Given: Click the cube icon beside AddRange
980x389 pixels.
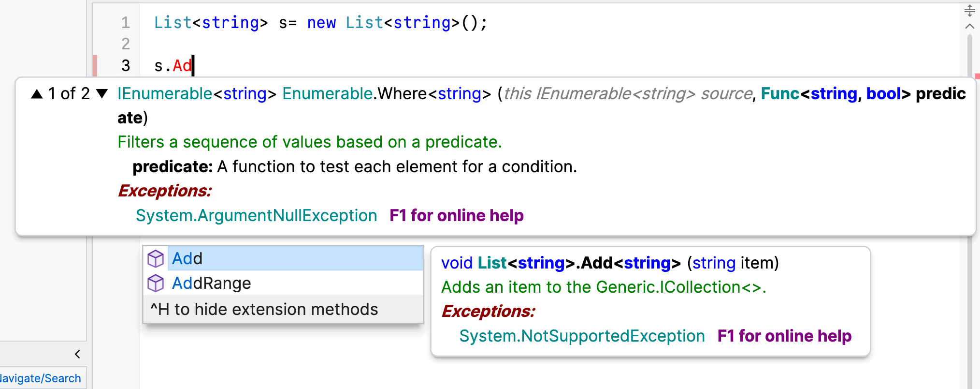Looking at the screenshot, I should pyautogui.click(x=156, y=283).
